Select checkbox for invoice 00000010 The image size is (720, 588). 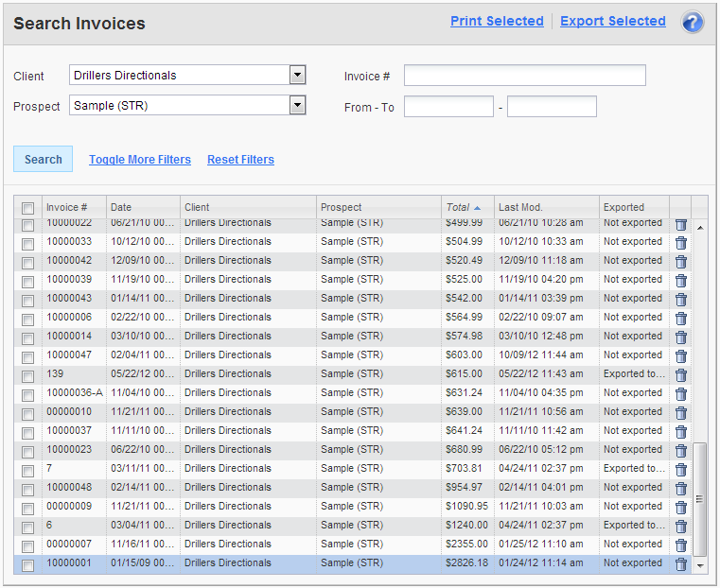point(28,413)
